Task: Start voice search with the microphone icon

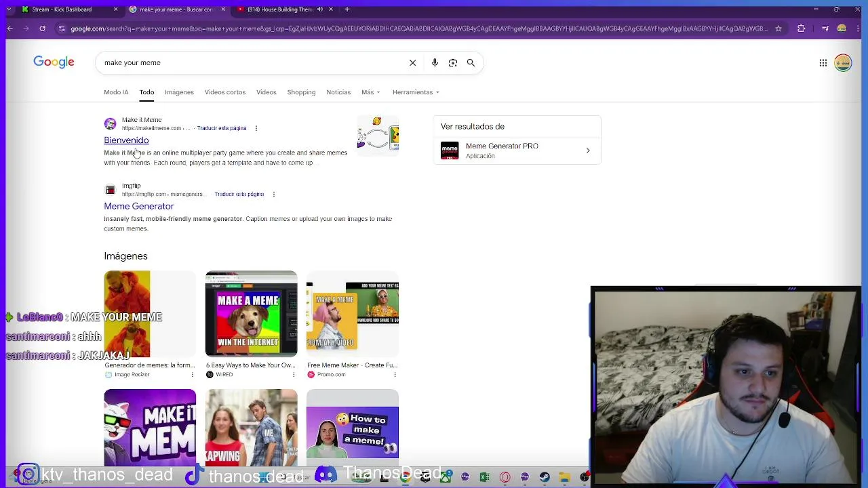Action: (435, 62)
